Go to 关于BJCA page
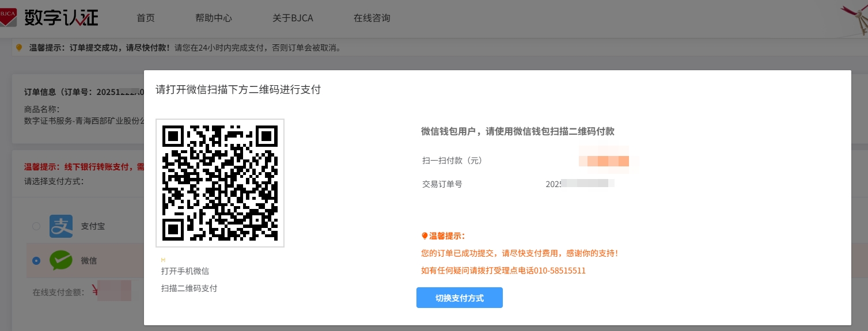The height and width of the screenshot is (331, 868). click(x=293, y=18)
